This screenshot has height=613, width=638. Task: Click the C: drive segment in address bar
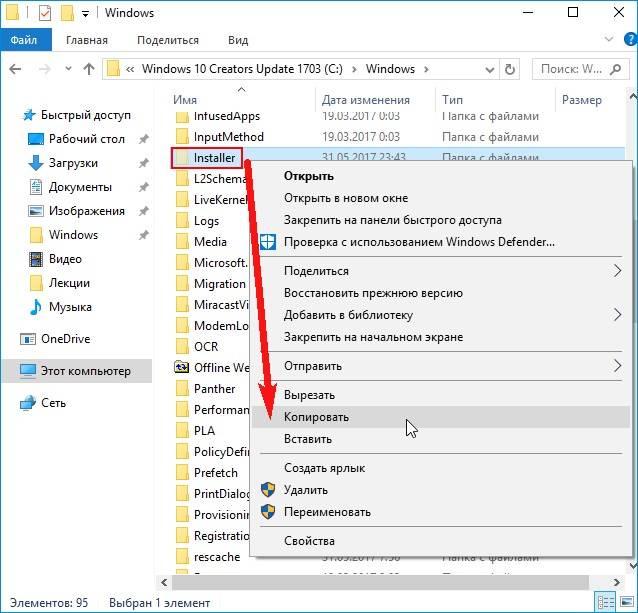point(242,69)
